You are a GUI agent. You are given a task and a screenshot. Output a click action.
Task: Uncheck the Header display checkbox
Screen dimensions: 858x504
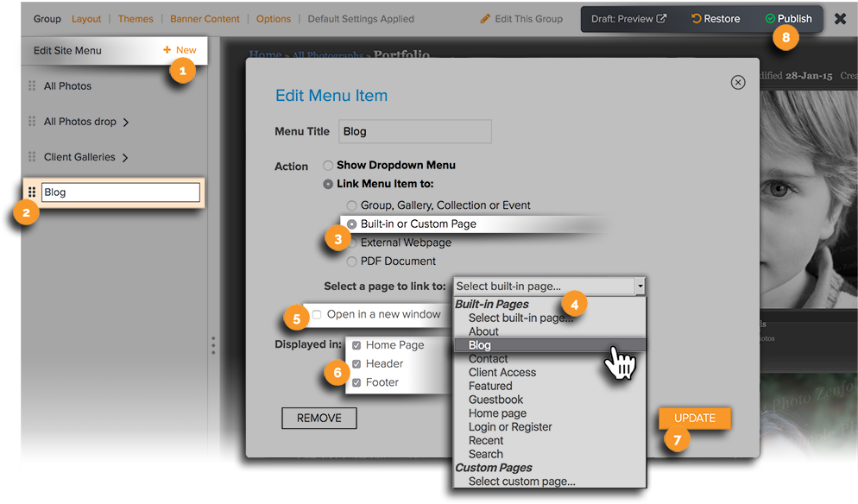356,364
